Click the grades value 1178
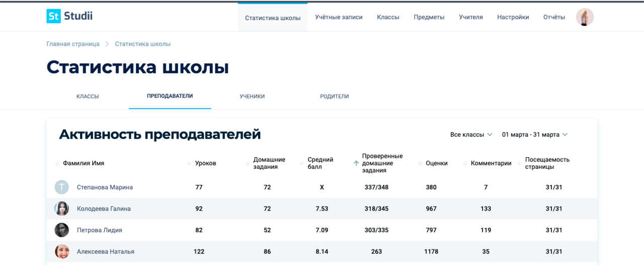644x268 pixels. (x=431, y=251)
